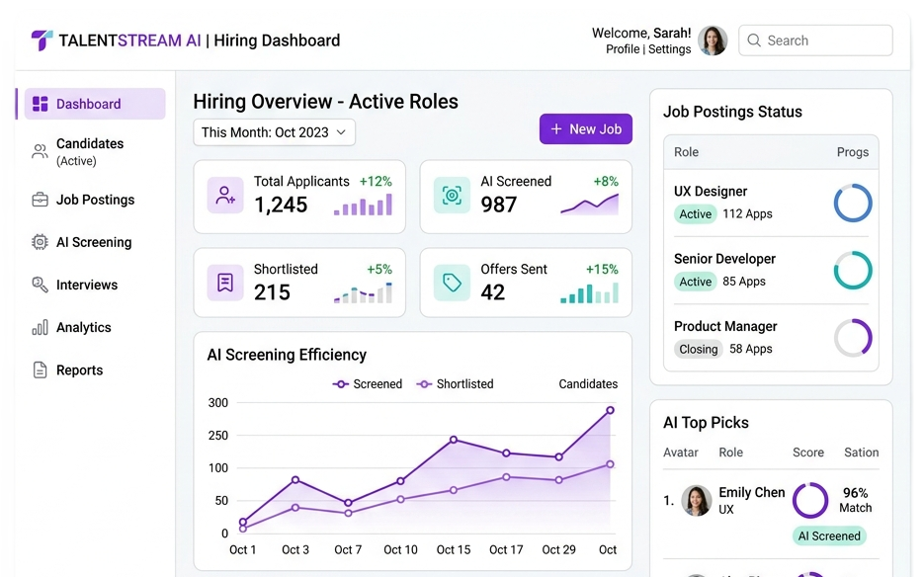This screenshot has height=577, width=924.
Task: Click the Analytics bar chart icon
Action: (x=40, y=328)
